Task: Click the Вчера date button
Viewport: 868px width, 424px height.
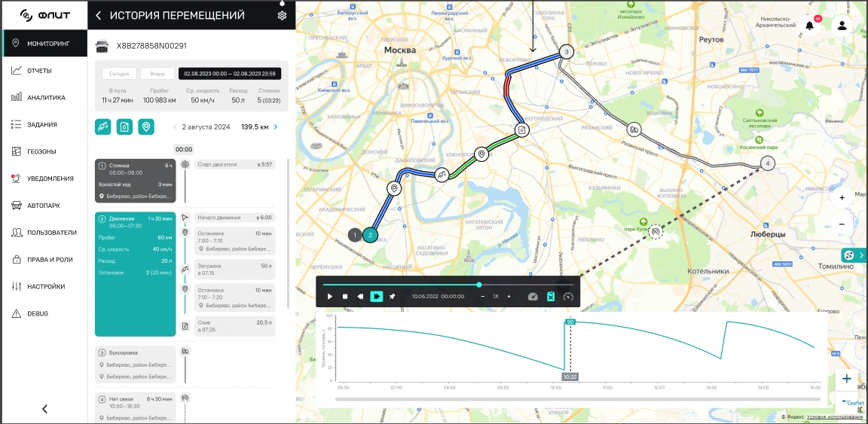Action: (157, 74)
